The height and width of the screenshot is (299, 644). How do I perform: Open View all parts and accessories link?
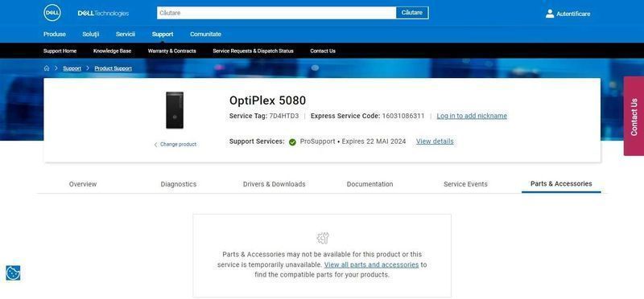click(x=372, y=265)
